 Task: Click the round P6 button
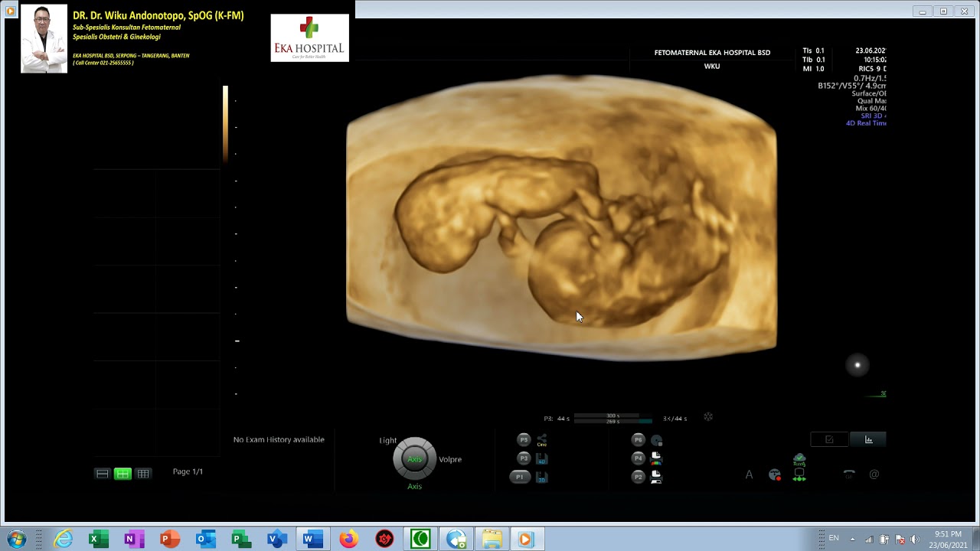638,440
